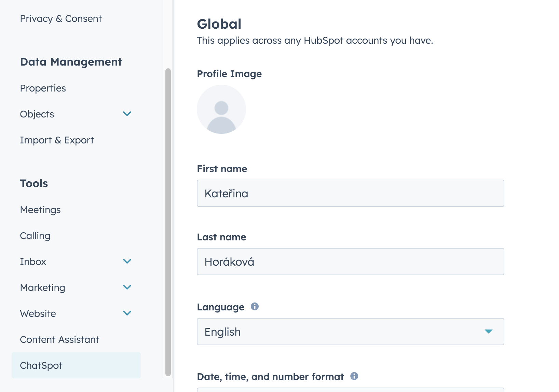
Task: Open Privacy & Consent settings
Action: tap(61, 18)
